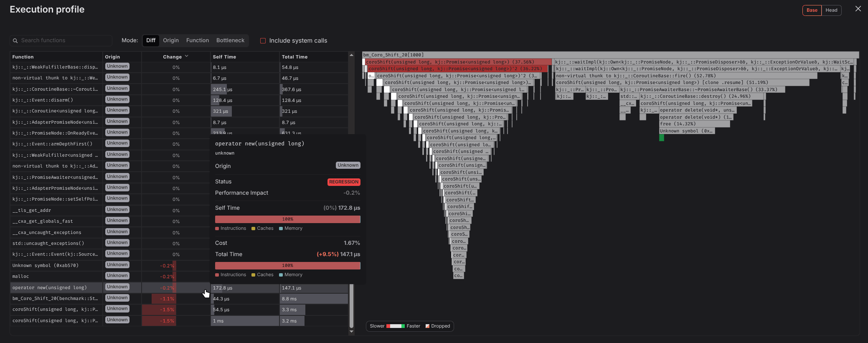The width and height of the screenshot is (868, 343).
Task: Type in the Search functions field
Action: (65, 41)
